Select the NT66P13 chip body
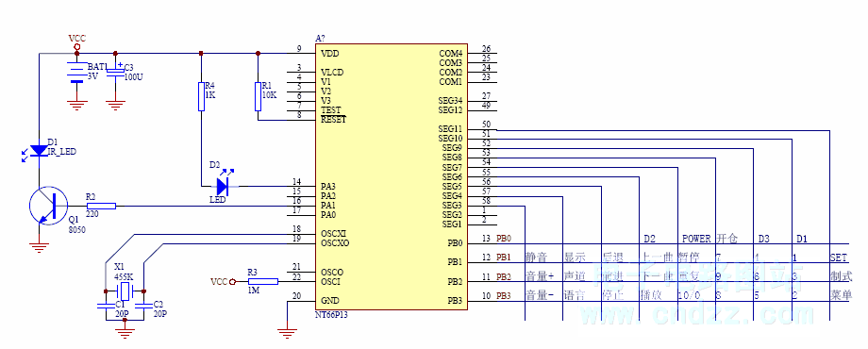 click(x=392, y=176)
